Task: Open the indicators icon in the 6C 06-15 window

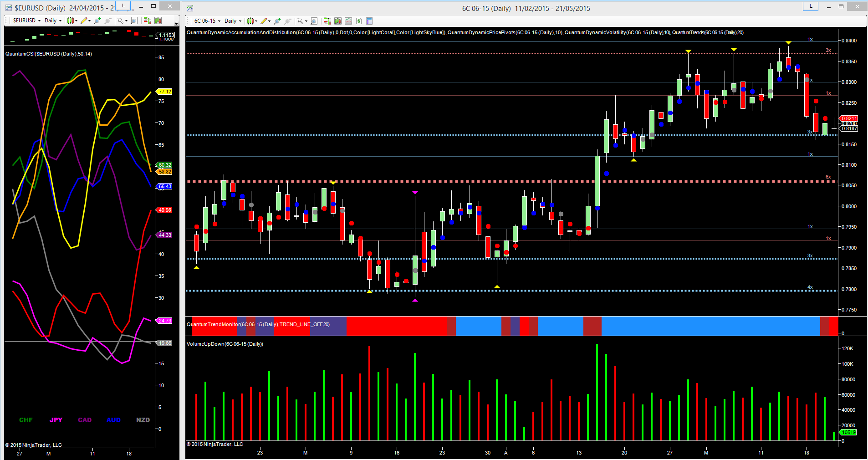Action: pyautogui.click(x=338, y=21)
